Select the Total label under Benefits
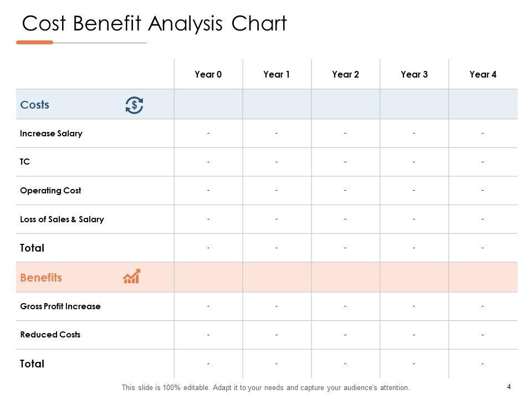532x399 pixels. coord(32,364)
